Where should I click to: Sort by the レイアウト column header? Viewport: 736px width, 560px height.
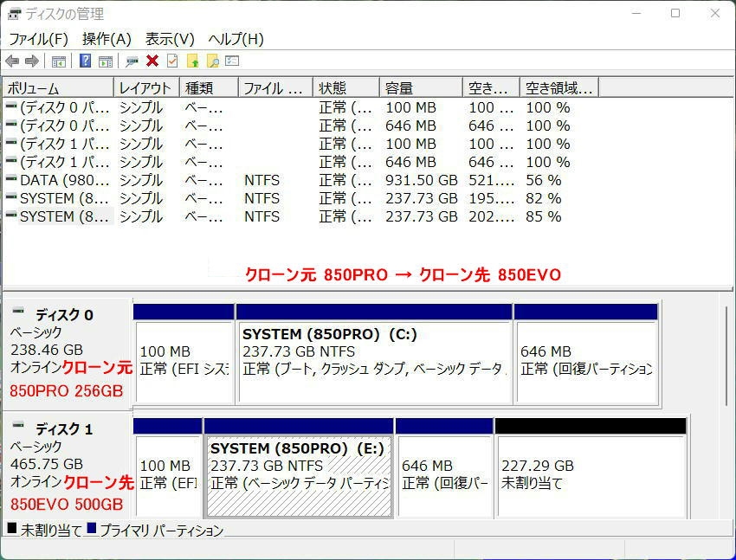(146, 87)
